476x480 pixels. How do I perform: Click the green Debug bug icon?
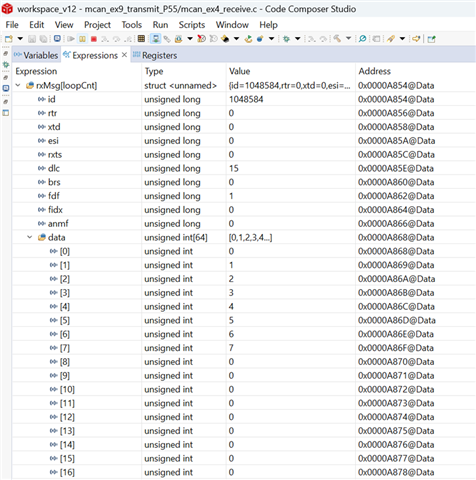[286, 39]
